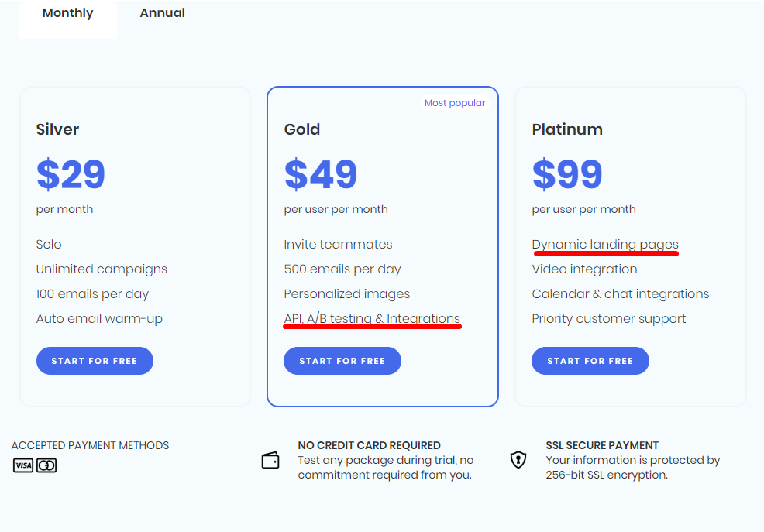This screenshot has width=764, height=532.
Task: Start the Platinum plan for free
Action: (x=590, y=361)
